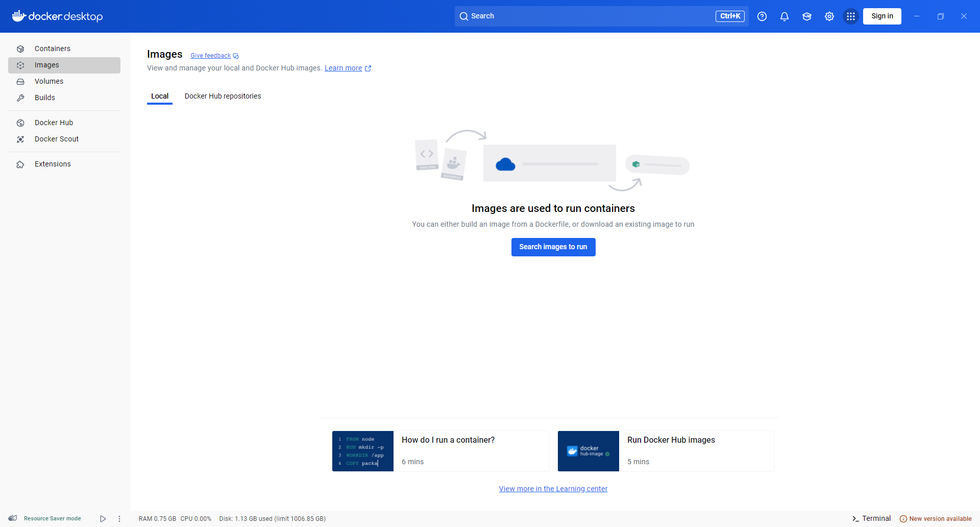Open Docker Scout from the sidebar
This screenshot has width=980, height=527.
pos(64,139)
